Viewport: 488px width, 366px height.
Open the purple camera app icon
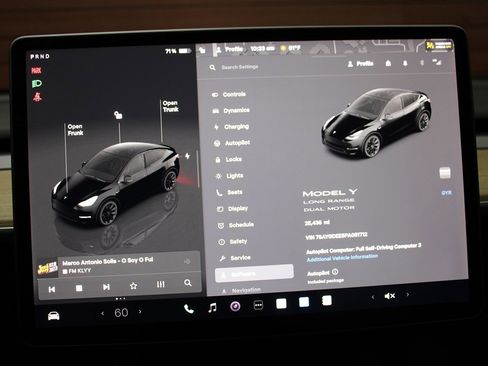coord(235,306)
